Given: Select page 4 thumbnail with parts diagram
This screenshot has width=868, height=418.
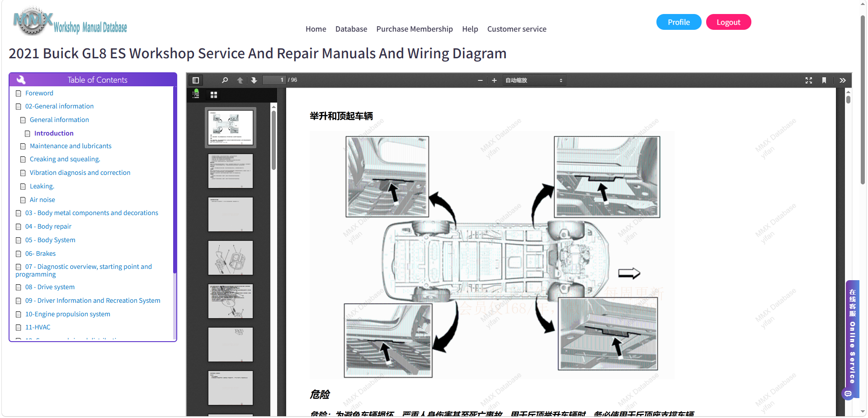Looking at the screenshot, I should tap(231, 258).
